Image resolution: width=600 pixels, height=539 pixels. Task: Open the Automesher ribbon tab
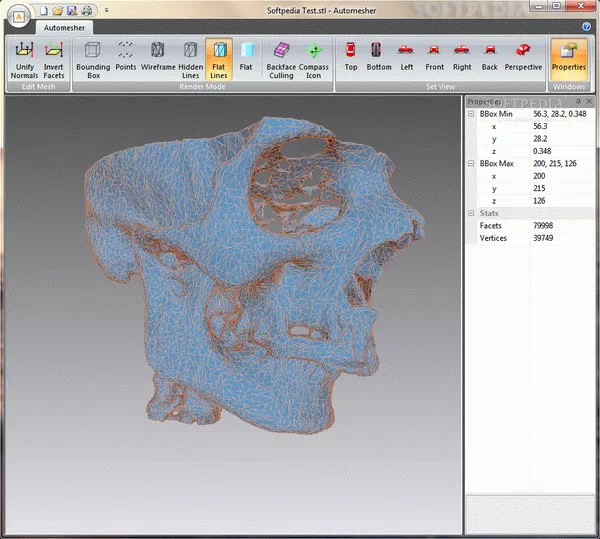[x=64, y=29]
